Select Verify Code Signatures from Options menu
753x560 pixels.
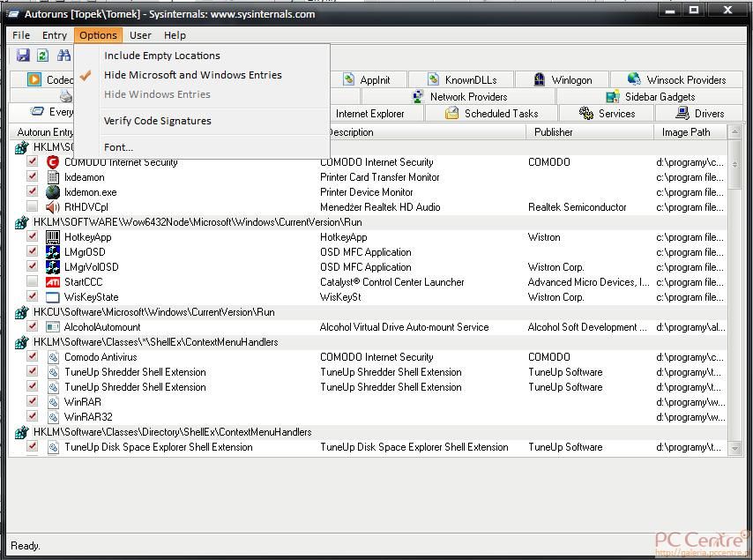[157, 121]
